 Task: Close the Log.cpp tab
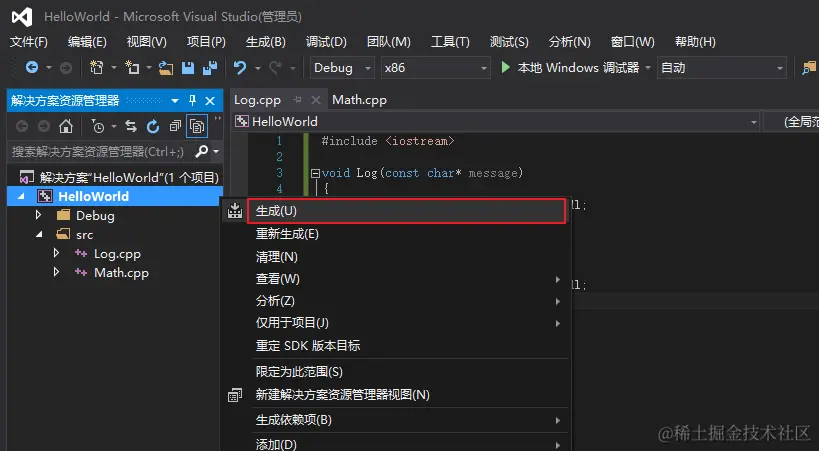[315, 99]
